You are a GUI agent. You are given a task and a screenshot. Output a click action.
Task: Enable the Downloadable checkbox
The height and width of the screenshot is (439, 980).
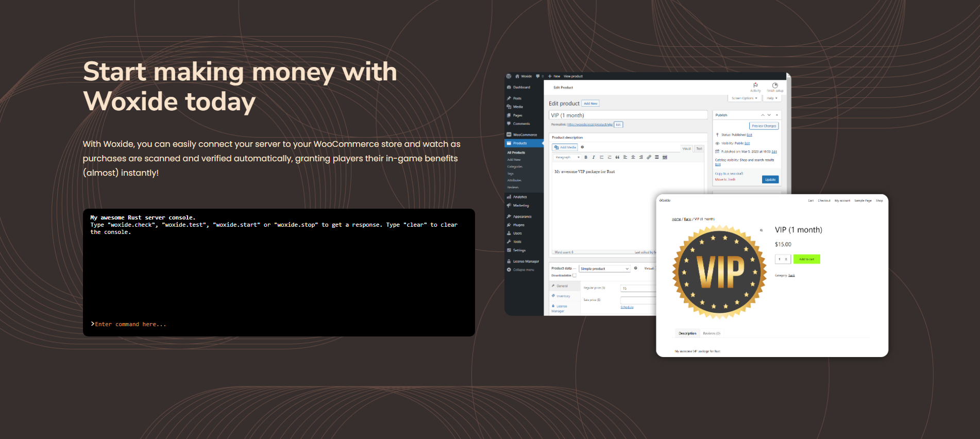point(575,275)
